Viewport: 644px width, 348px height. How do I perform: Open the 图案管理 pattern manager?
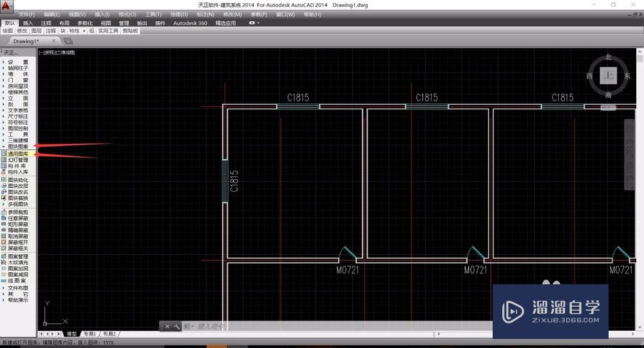(17, 257)
